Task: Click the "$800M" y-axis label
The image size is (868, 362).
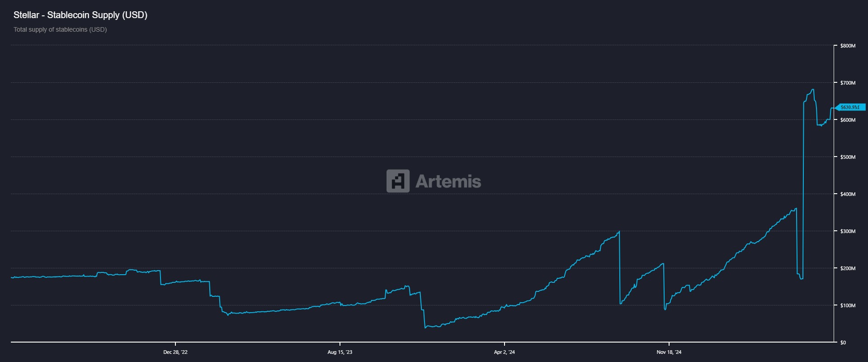Action: click(x=848, y=46)
